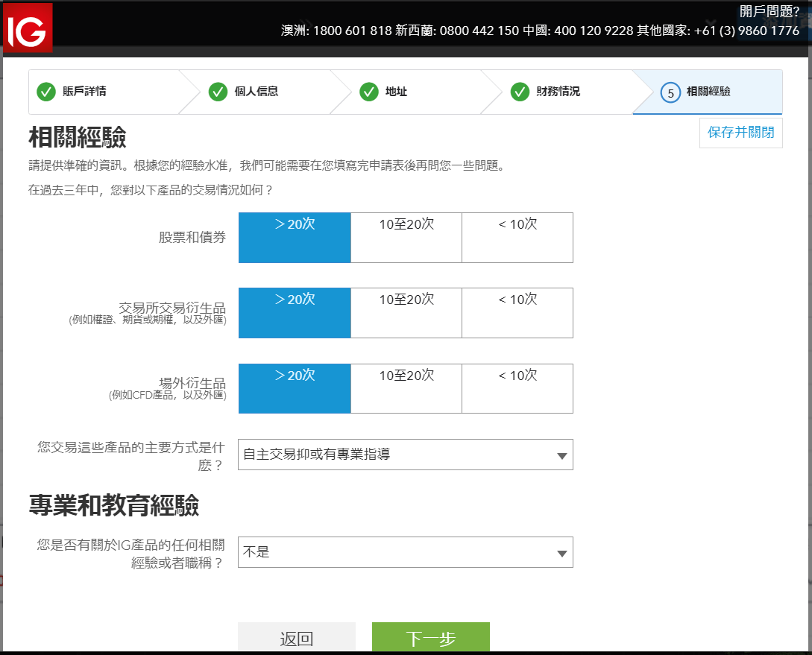Click the green checkmark on 個人信息 step

pyautogui.click(x=218, y=92)
